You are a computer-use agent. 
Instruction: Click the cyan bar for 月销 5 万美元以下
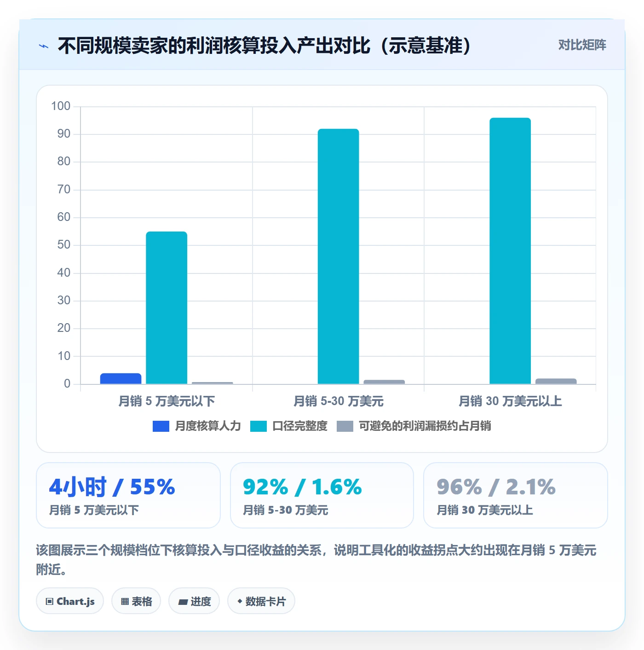point(167,308)
